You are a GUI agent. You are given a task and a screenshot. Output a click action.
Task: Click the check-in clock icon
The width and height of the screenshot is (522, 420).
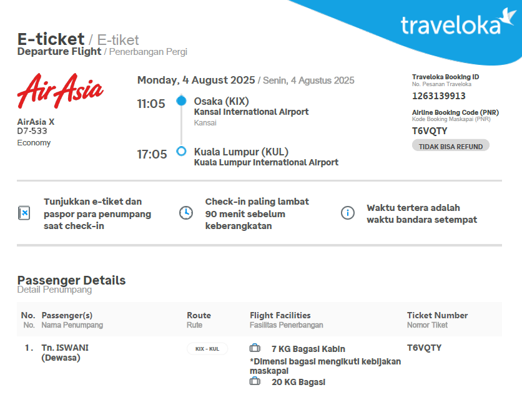pyautogui.click(x=185, y=213)
